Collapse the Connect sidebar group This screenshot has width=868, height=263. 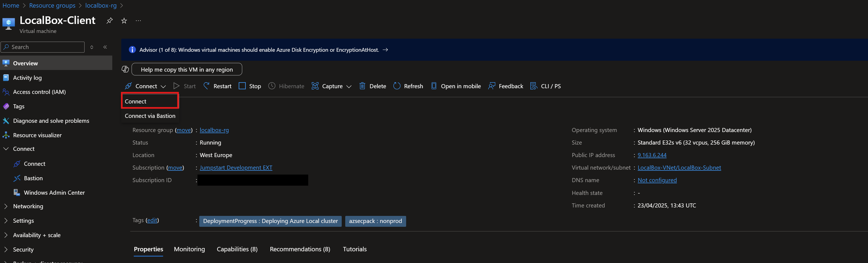click(x=6, y=149)
